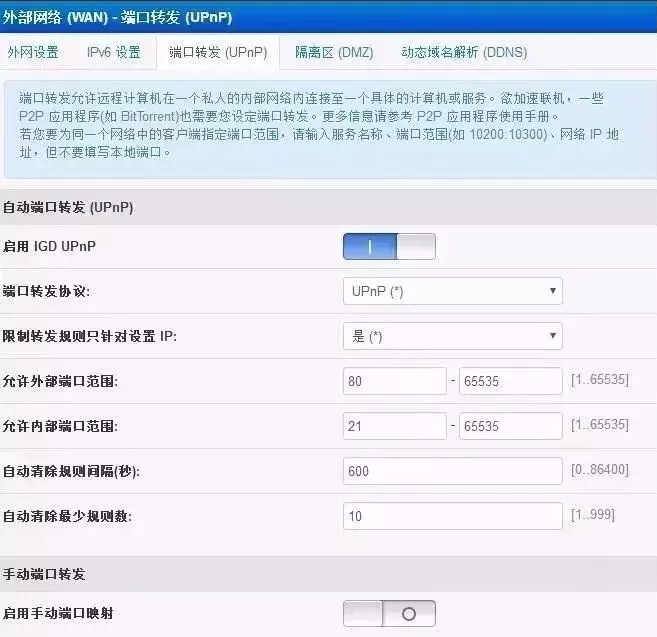
Task: Click the 启用 IGD UPnP label
Action: pos(49,246)
